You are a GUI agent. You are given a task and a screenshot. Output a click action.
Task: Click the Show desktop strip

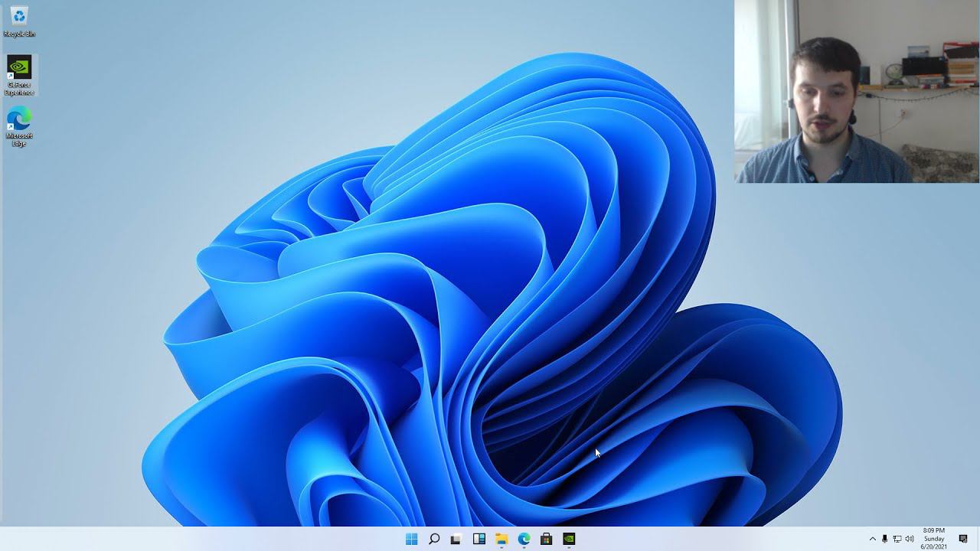[x=978, y=539]
